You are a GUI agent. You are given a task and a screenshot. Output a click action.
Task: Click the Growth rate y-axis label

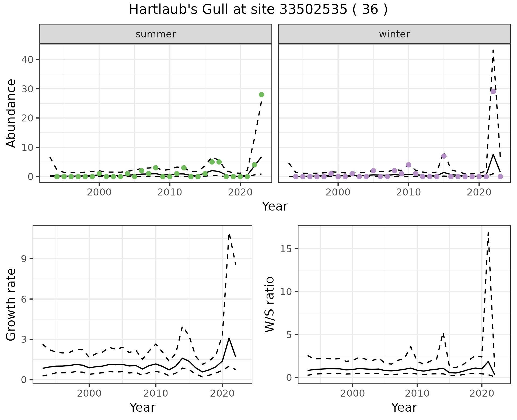pyautogui.click(x=11, y=305)
